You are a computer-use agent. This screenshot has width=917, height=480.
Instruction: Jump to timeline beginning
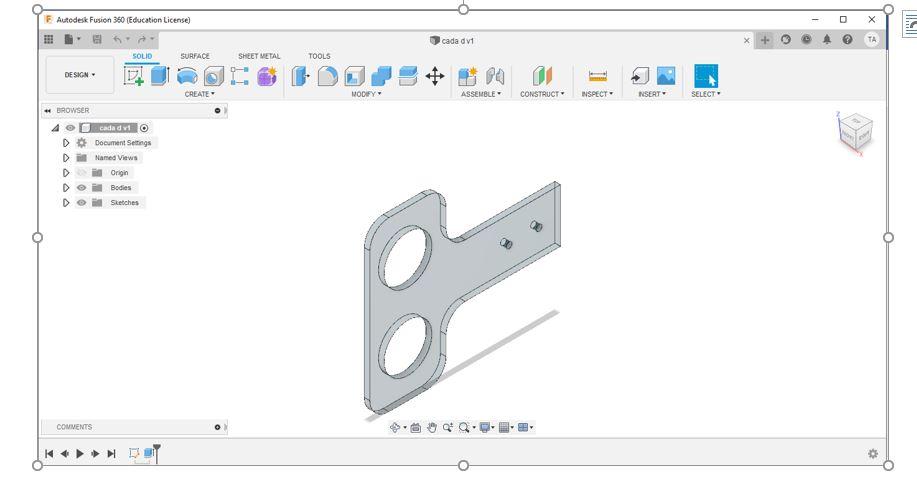pyautogui.click(x=49, y=454)
